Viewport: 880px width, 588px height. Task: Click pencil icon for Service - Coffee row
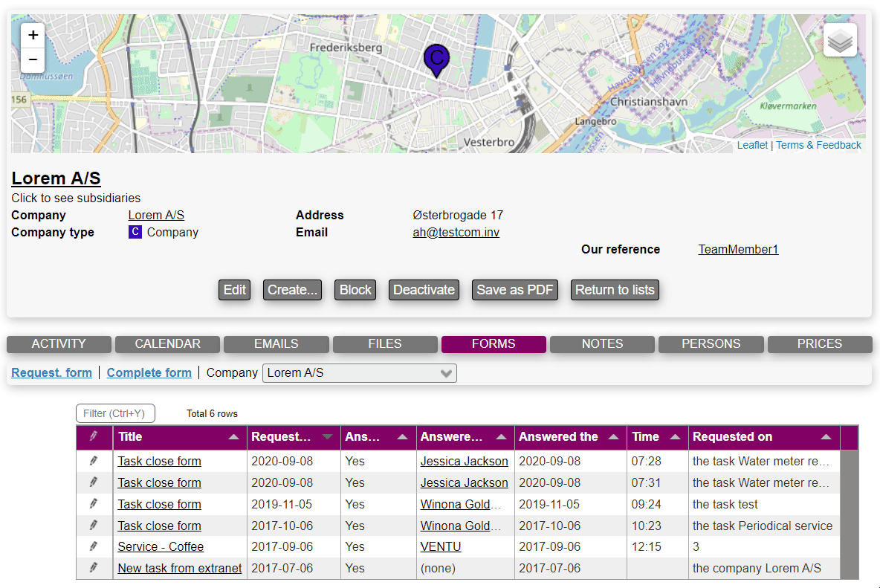(x=94, y=546)
